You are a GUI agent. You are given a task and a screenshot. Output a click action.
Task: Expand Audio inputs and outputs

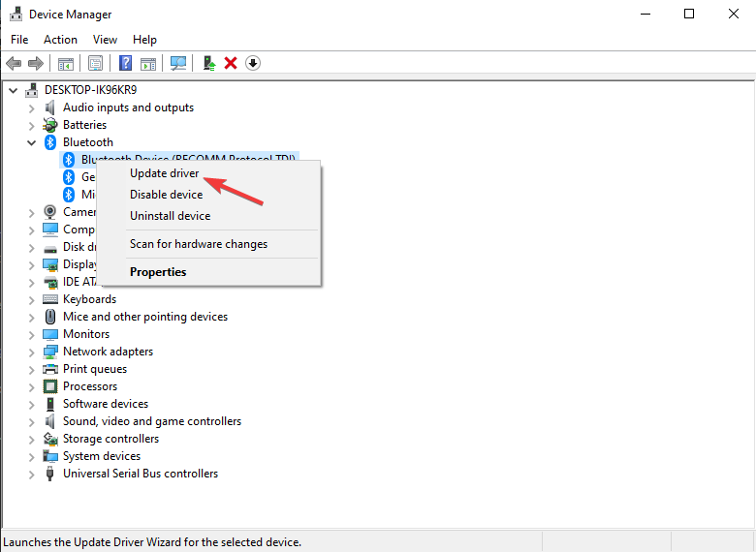(x=31, y=108)
